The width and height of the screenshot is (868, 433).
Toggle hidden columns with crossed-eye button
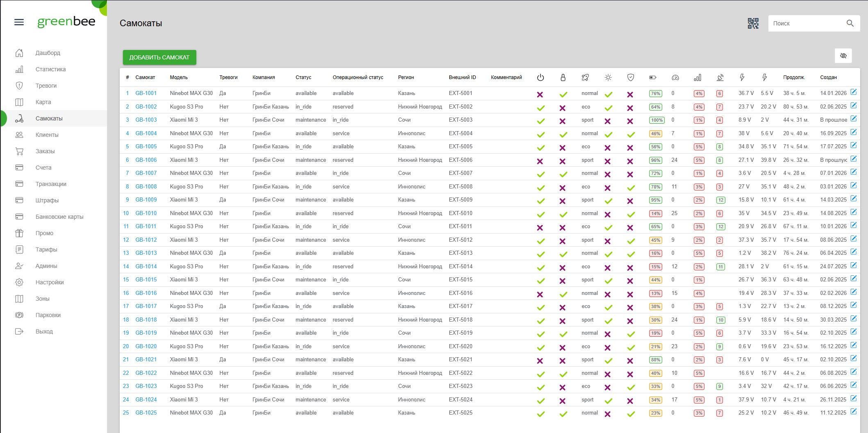coord(843,56)
